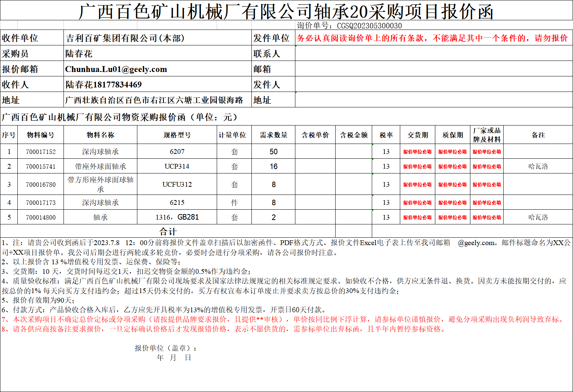
Task: Select the 物料名称 column header
Action: 100,135
